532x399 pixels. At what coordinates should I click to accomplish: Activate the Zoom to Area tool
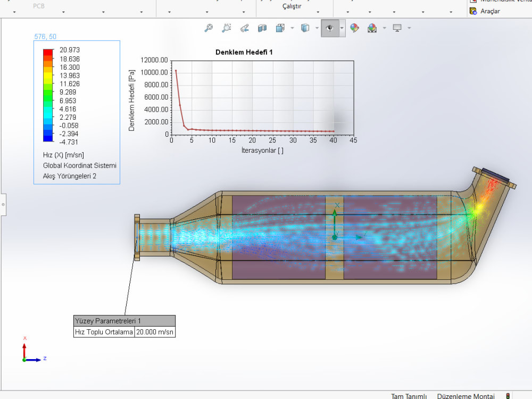click(x=226, y=28)
